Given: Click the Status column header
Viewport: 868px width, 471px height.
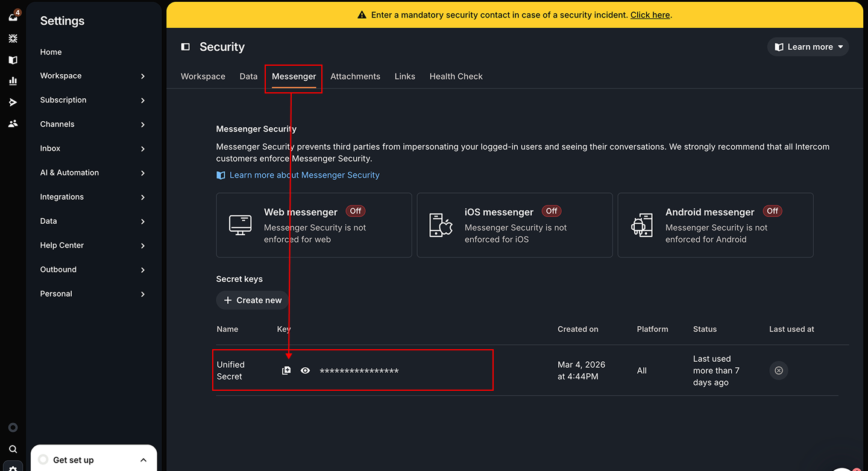Looking at the screenshot, I should point(705,329).
